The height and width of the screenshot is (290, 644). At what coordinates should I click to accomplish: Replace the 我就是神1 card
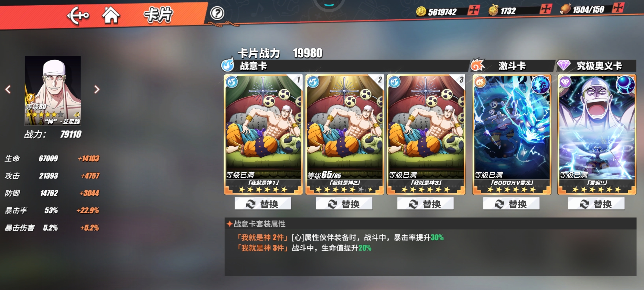pos(263,204)
